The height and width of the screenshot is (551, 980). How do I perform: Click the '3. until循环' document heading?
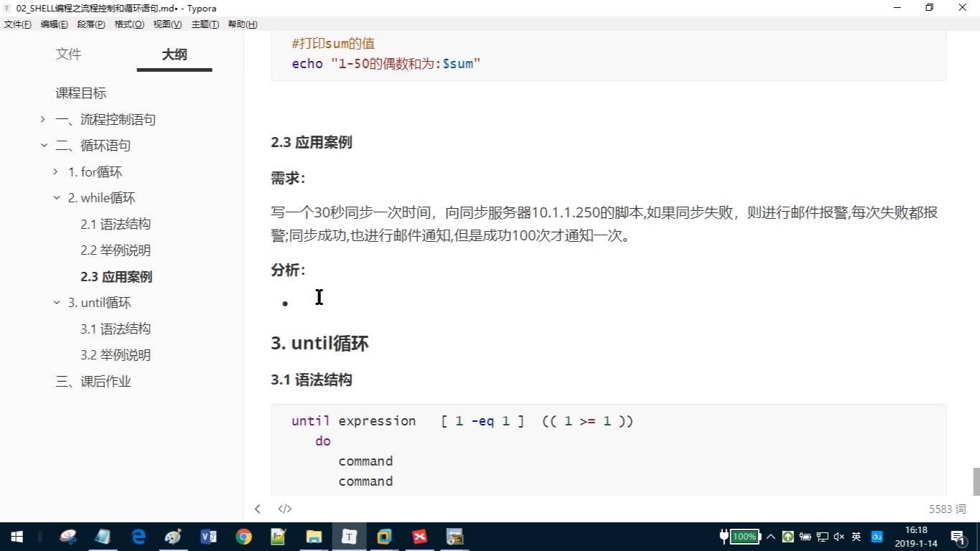(319, 343)
